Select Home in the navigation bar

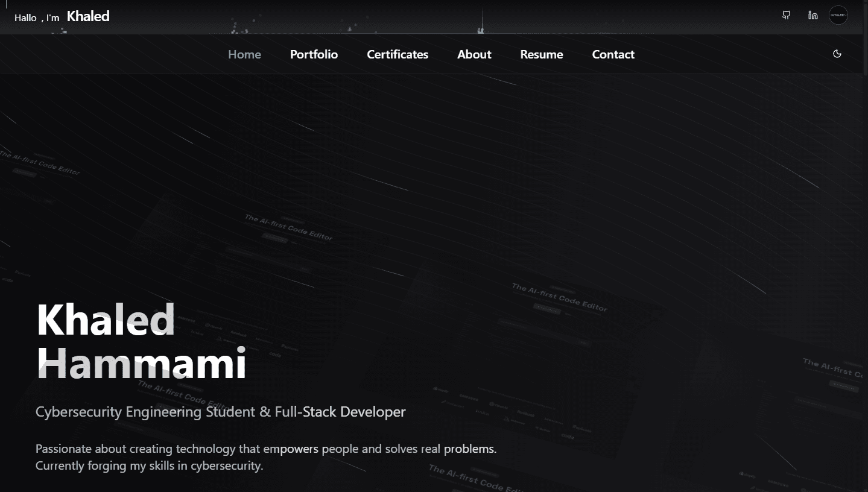tap(244, 54)
